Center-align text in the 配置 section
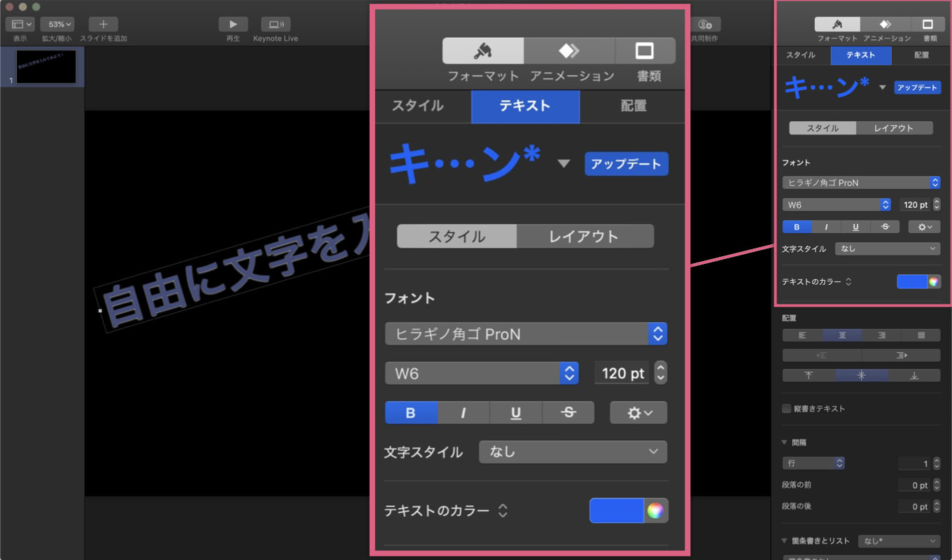 point(841,335)
